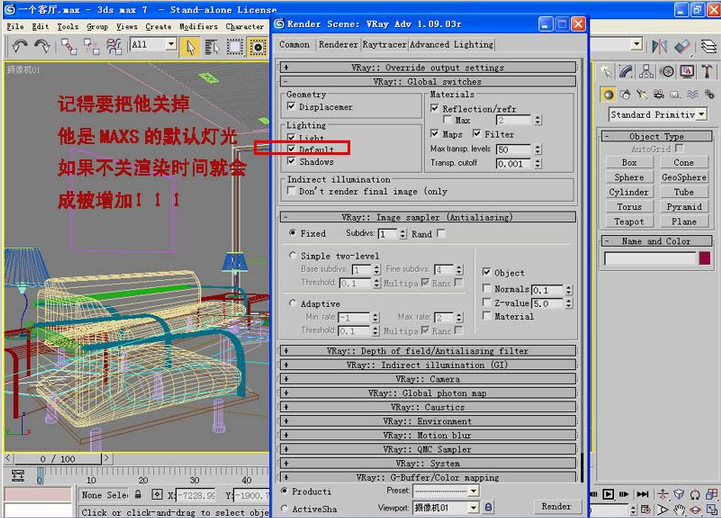
Task: Toggle the Displacement checkbox
Action: (291, 106)
